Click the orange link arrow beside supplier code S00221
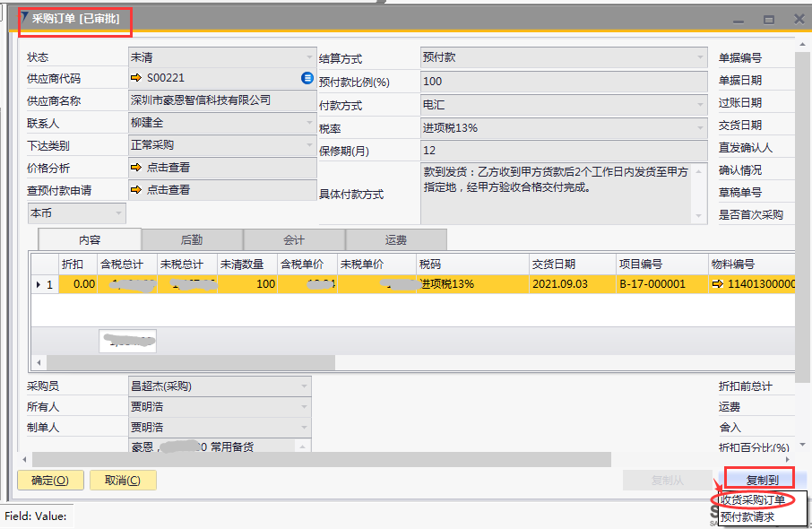The width and height of the screenshot is (812, 529). point(136,79)
